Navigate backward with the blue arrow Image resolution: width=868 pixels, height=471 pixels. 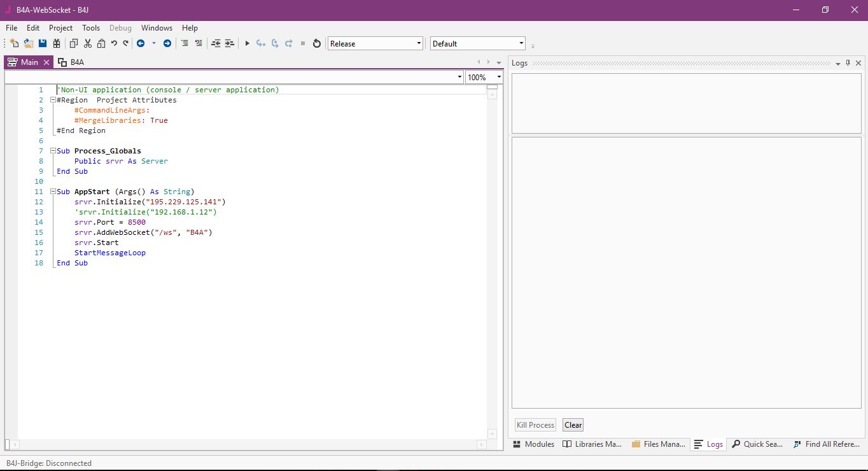[140, 43]
